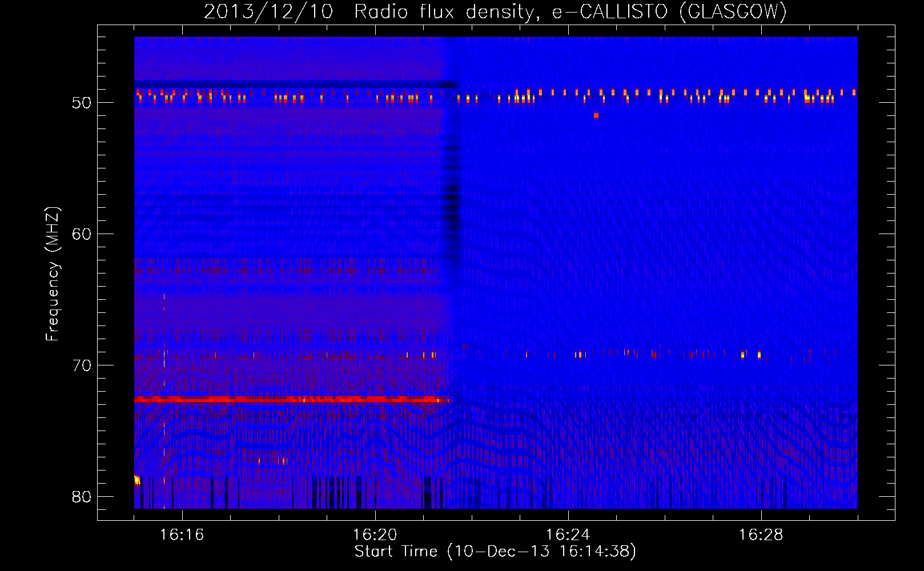Click the 'Frequency (MHZ)' axis label
The width and height of the screenshot is (924, 571).
(x=53, y=274)
